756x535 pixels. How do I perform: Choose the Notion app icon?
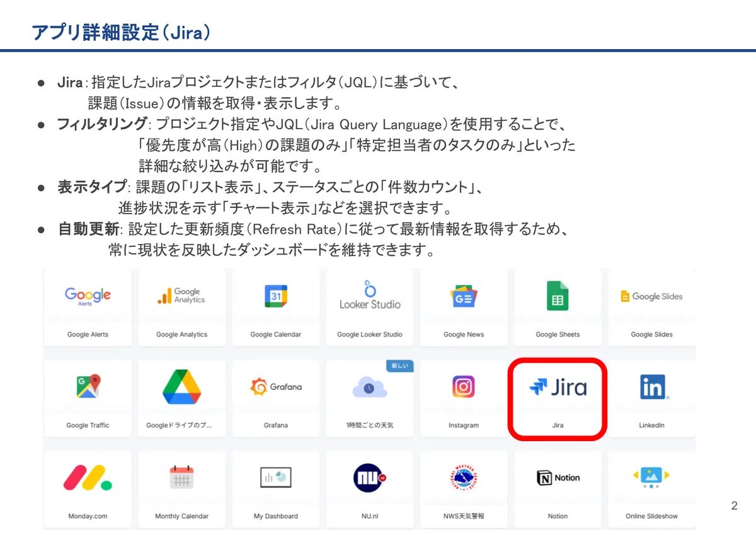tap(558, 478)
